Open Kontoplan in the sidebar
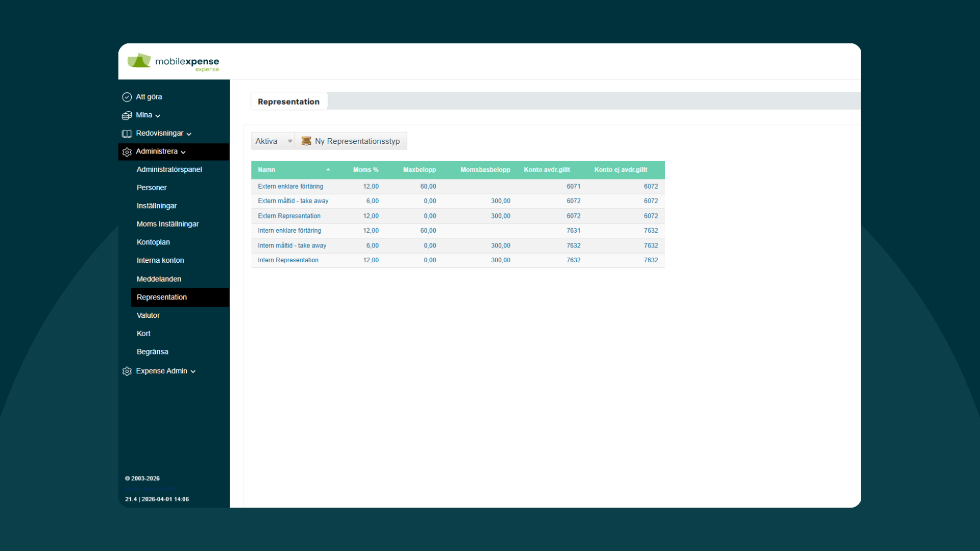This screenshot has height=551, width=980. 153,242
